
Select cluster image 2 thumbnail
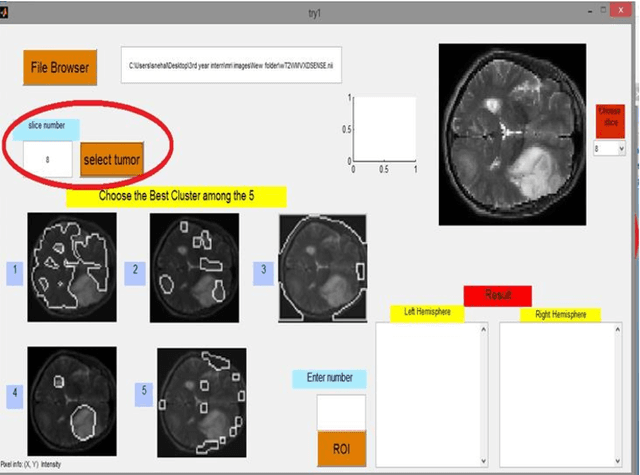pos(194,268)
